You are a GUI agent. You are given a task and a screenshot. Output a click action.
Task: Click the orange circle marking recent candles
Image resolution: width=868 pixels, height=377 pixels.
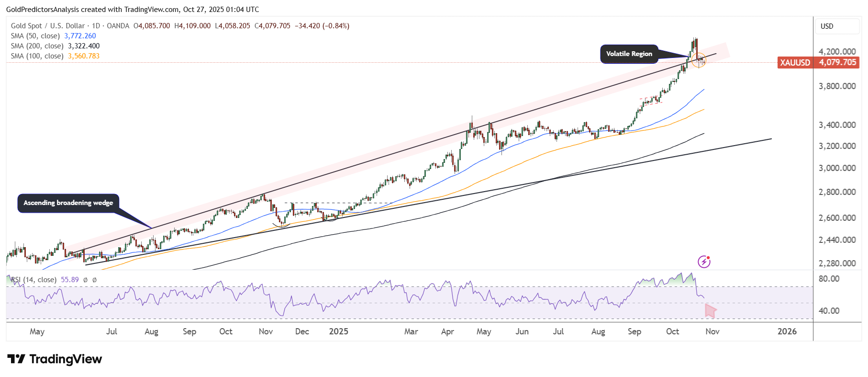tap(699, 60)
